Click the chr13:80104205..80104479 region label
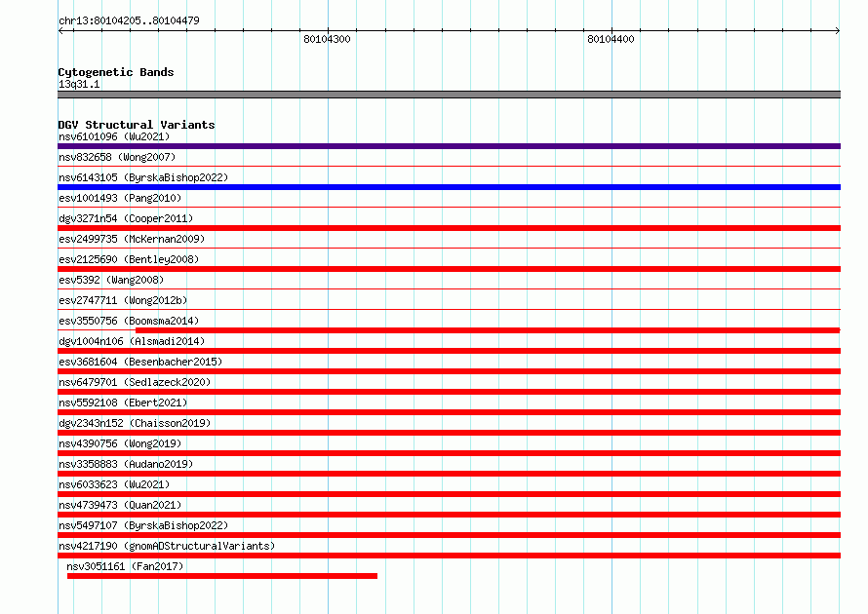This screenshot has width=868, height=614. pos(129,20)
